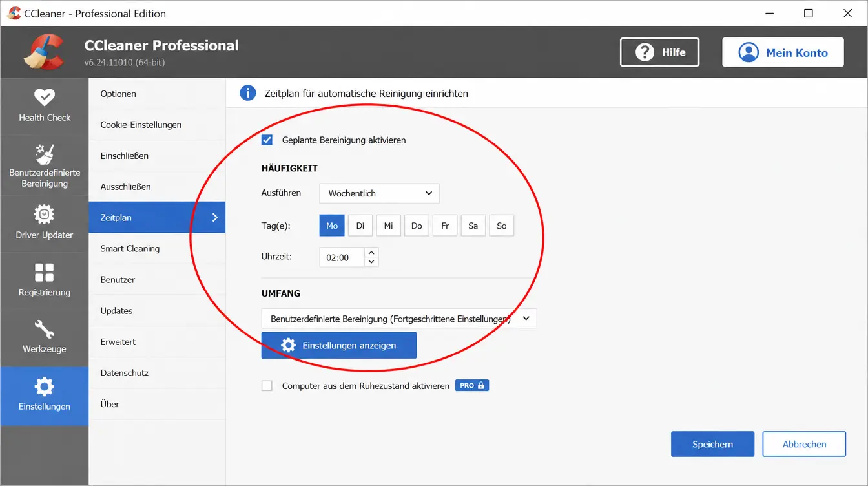Decrease Uhrzeit with down arrow
Image resolution: width=868 pixels, height=486 pixels.
pyautogui.click(x=371, y=262)
